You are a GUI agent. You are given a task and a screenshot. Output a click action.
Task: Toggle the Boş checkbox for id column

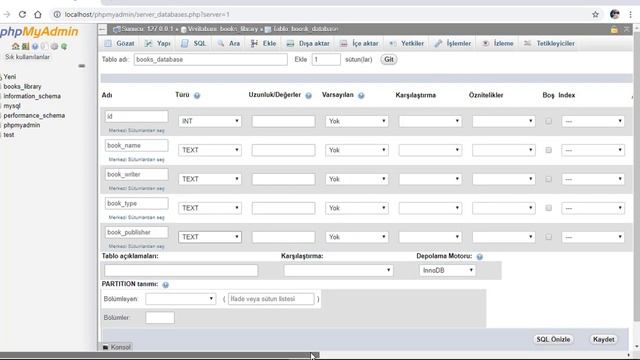click(x=549, y=121)
